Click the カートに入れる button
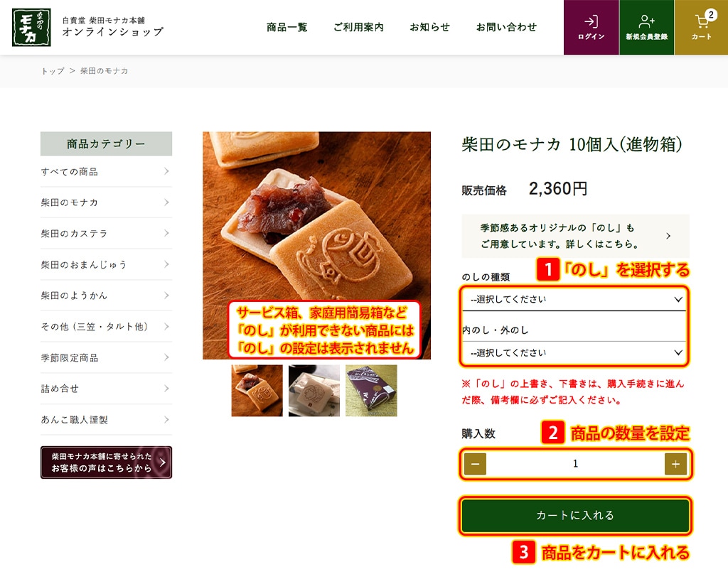 click(x=575, y=516)
